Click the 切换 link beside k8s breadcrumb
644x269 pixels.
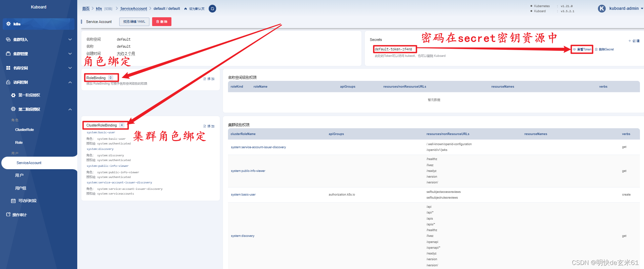point(108,9)
